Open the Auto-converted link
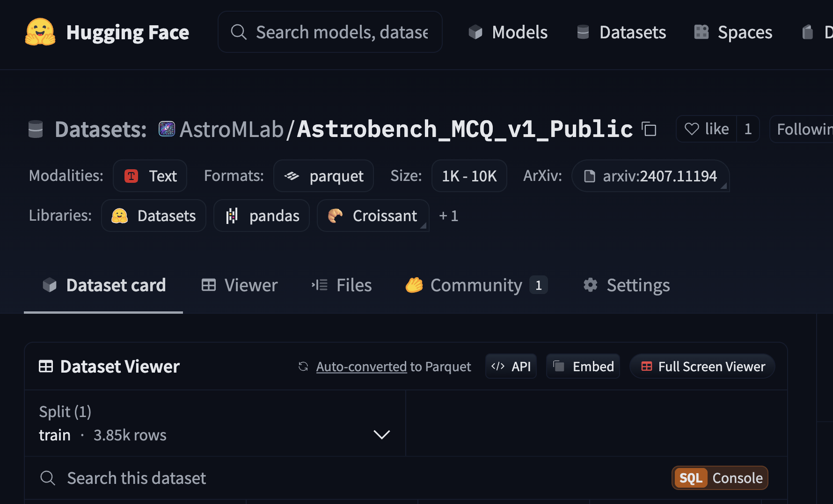Viewport: 833px width, 504px height. [x=361, y=367]
